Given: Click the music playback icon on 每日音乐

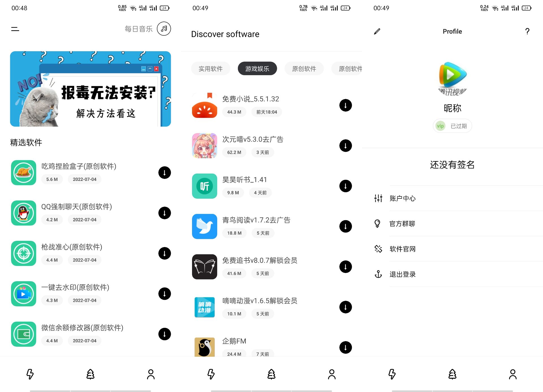Looking at the screenshot, I should click(x=164, y=28).
